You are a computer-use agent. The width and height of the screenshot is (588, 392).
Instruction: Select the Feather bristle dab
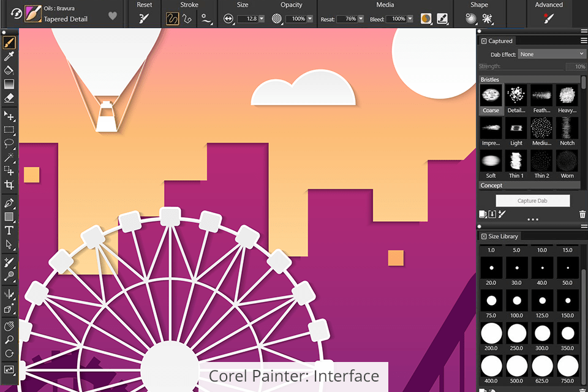[542, 99]
